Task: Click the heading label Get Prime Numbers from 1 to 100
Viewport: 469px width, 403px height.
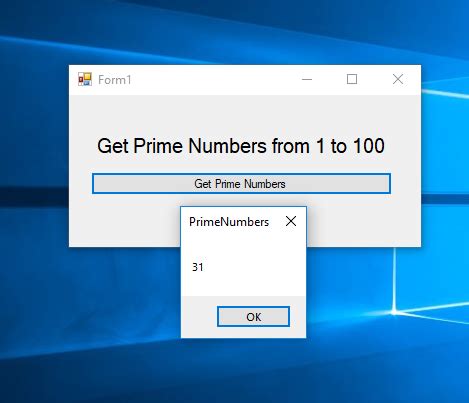Action: [x=241, y=146]
